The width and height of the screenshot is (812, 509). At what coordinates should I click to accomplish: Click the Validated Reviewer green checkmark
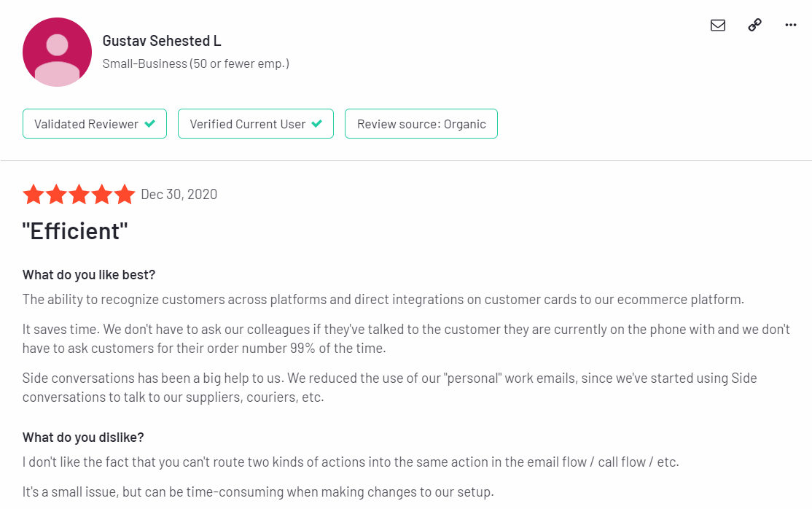(149, 123)
